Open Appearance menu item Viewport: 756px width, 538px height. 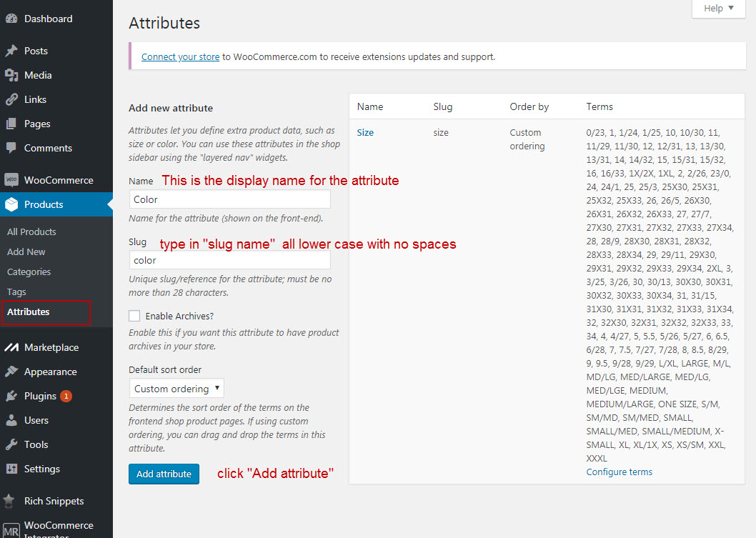51,372
